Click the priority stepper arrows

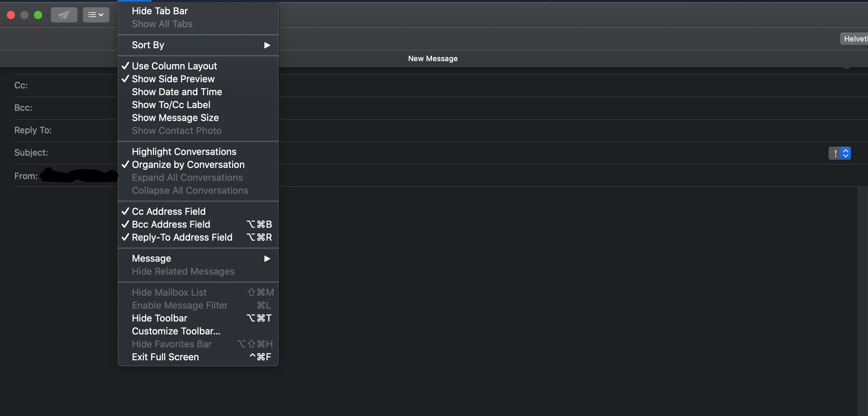tap(846, 153)
